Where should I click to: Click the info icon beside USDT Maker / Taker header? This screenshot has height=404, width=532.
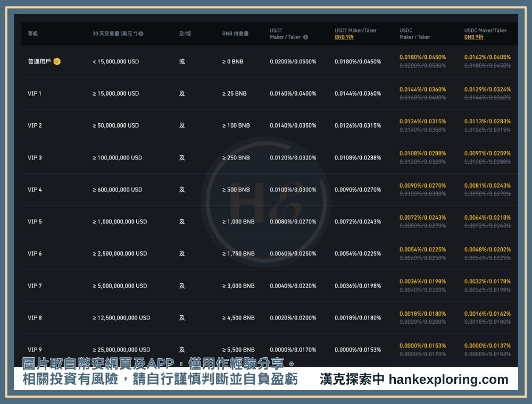click(x=305, y=37)
